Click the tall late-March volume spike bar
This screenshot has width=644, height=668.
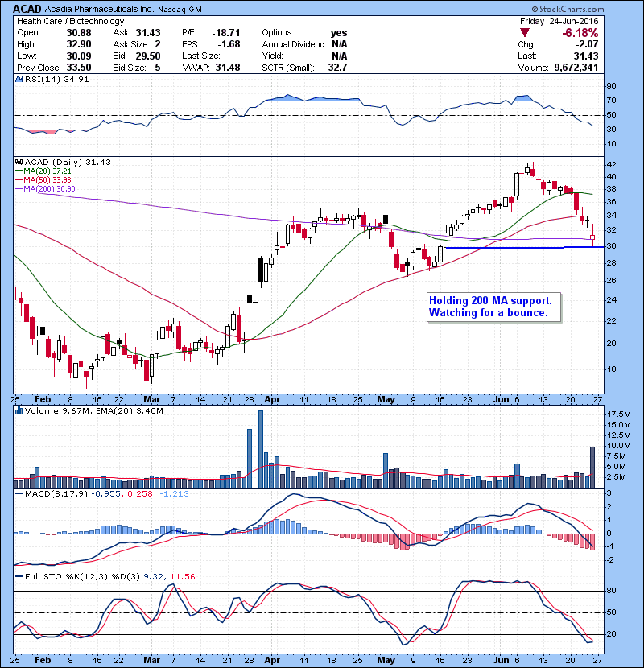(261, 449)
